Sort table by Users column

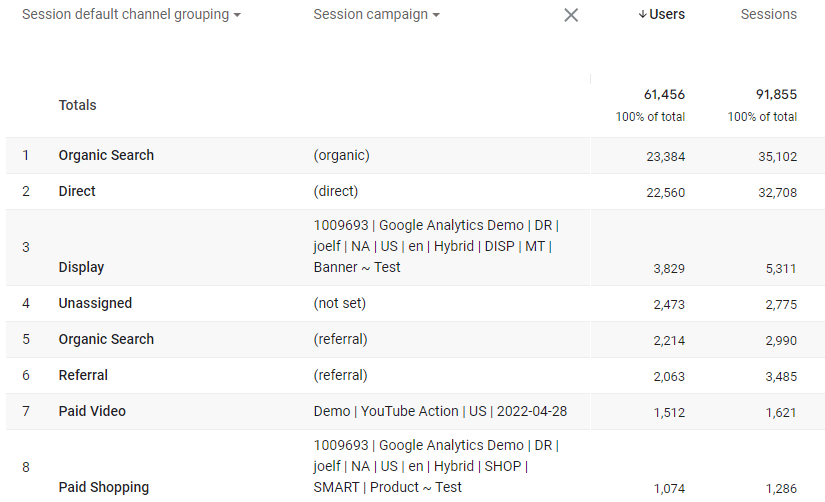pos(667,15)
